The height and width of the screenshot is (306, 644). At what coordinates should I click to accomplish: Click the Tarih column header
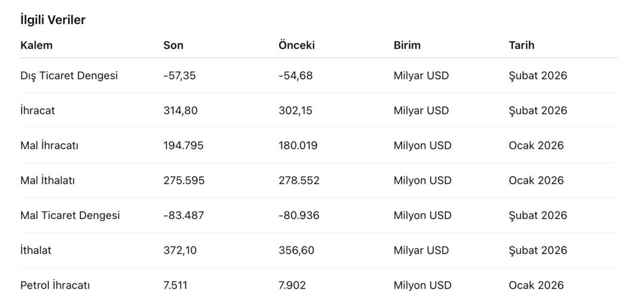click(x=521, y=45)
